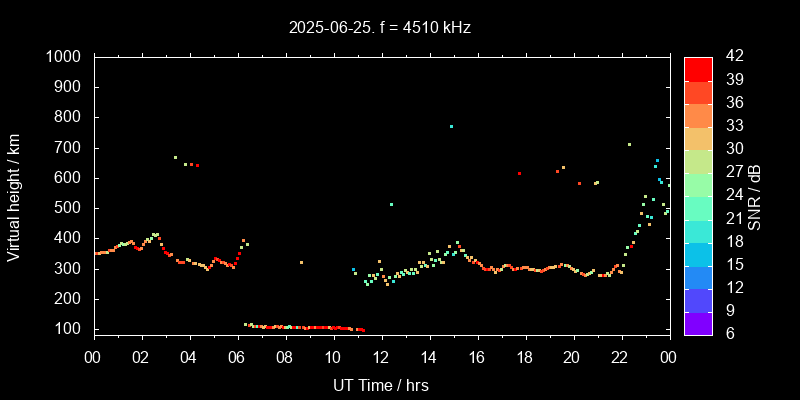
Task: Click the 'SNR / dB' colorbar label
Action: click(x=755, y=195)
